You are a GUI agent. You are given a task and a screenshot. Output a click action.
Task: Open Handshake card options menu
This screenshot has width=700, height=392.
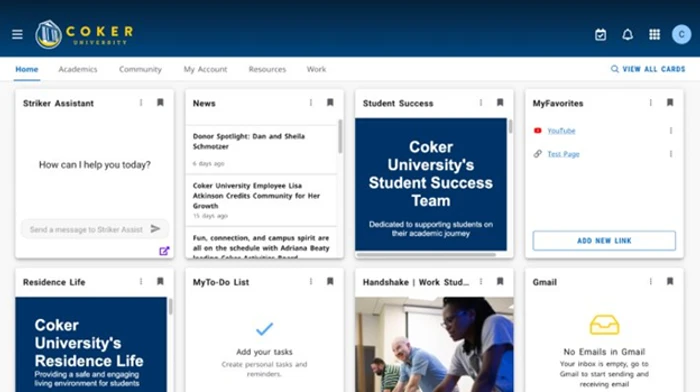click(481, 281)
